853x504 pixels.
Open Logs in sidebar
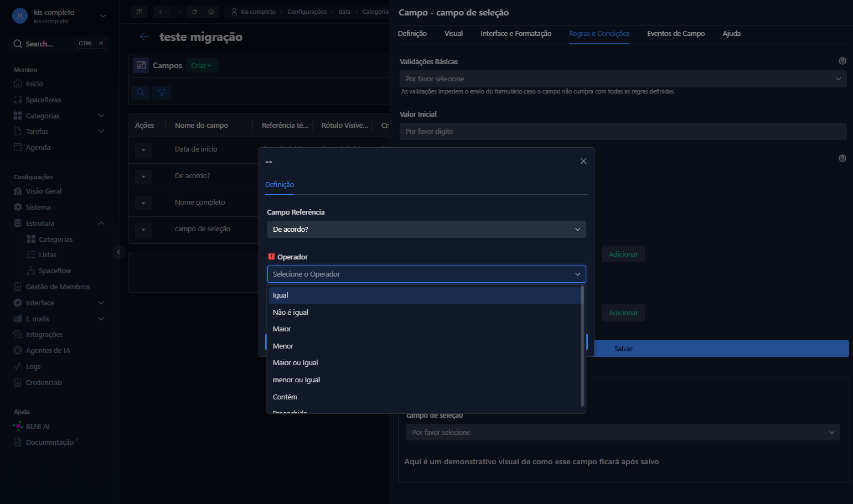[33, 366]
